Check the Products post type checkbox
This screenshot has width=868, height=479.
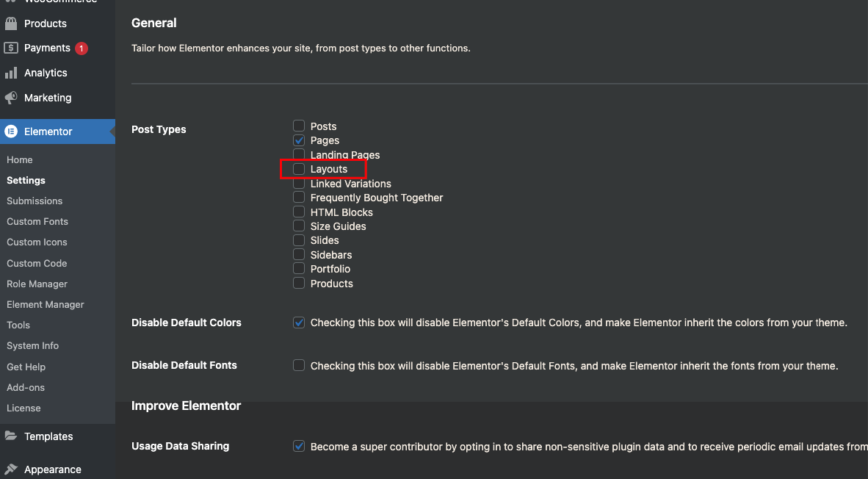click(299, 283)
